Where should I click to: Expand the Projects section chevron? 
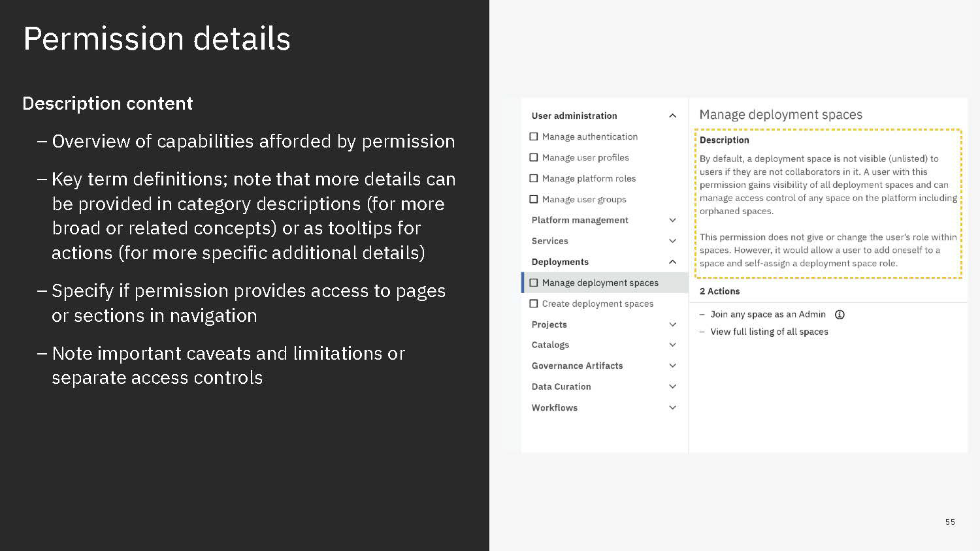672,324
